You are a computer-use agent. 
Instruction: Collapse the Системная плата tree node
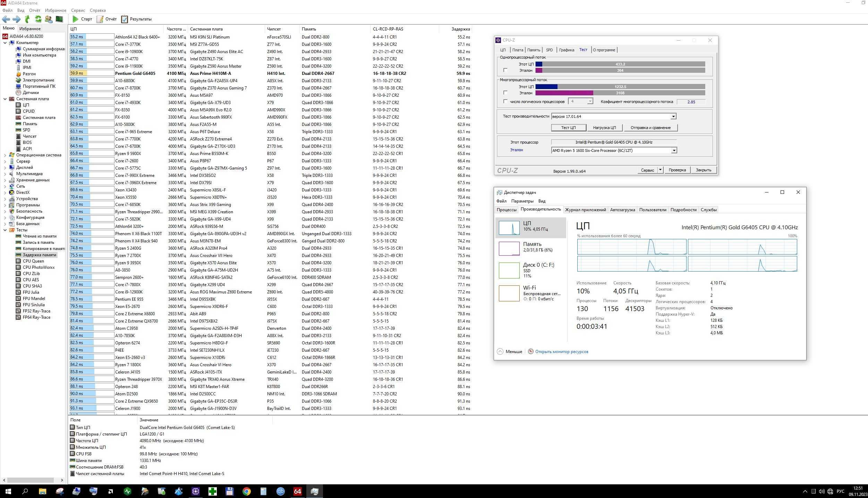(5, 99)
